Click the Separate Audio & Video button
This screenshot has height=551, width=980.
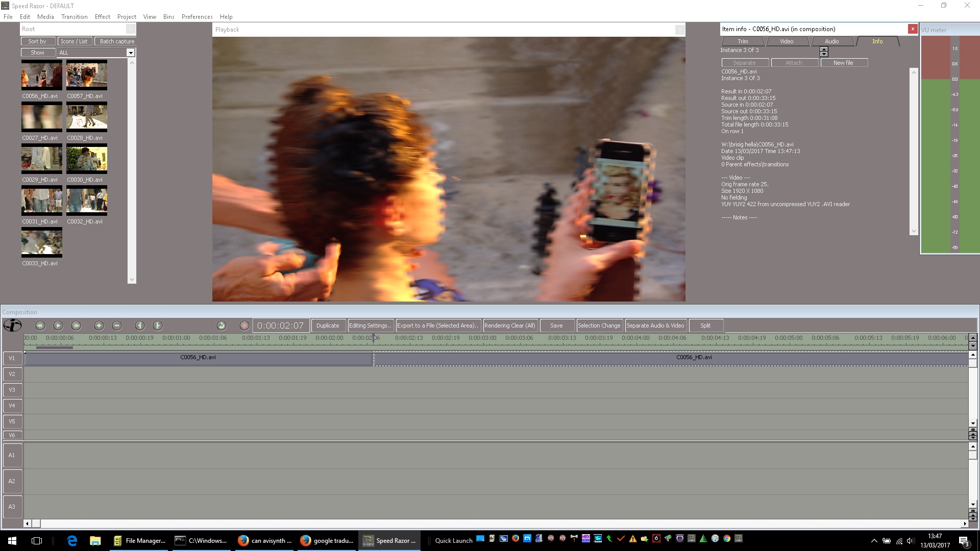coord(655,325)
